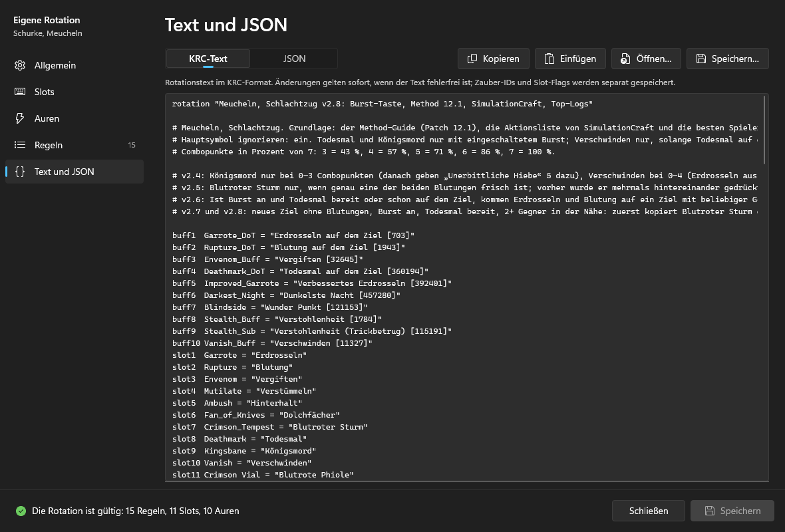Screen dimensions: 785x532
Task: Click the # v2.4 comment line
Action: [465, 176]
